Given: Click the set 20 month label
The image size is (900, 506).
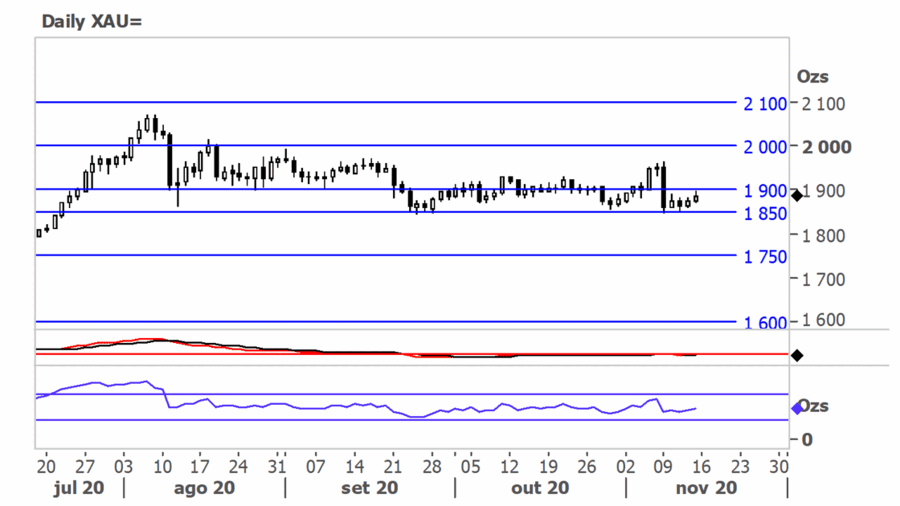Looking at the screenshot, I should pyautogui.click(x=369, y=488).
